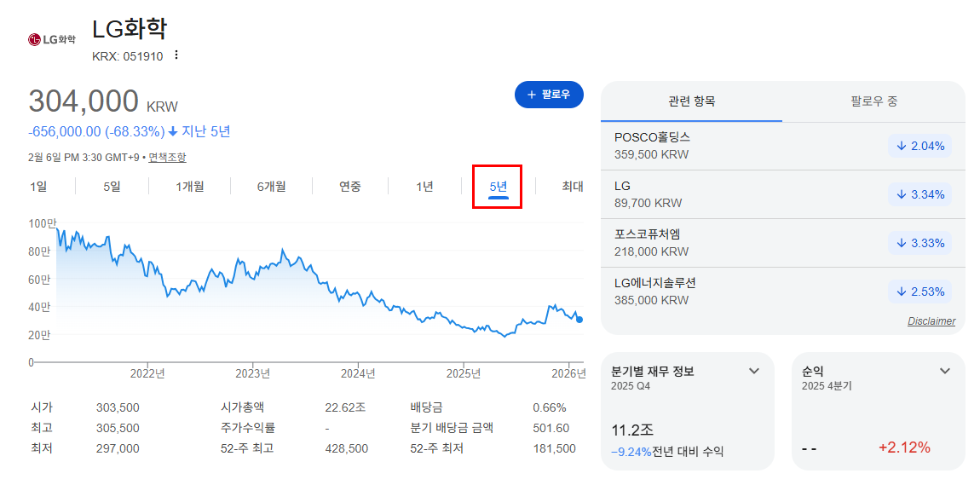Screen dimensions: 980x485
Task: Expand the 분기별 재무 정보 card
Action: (754, 372)
